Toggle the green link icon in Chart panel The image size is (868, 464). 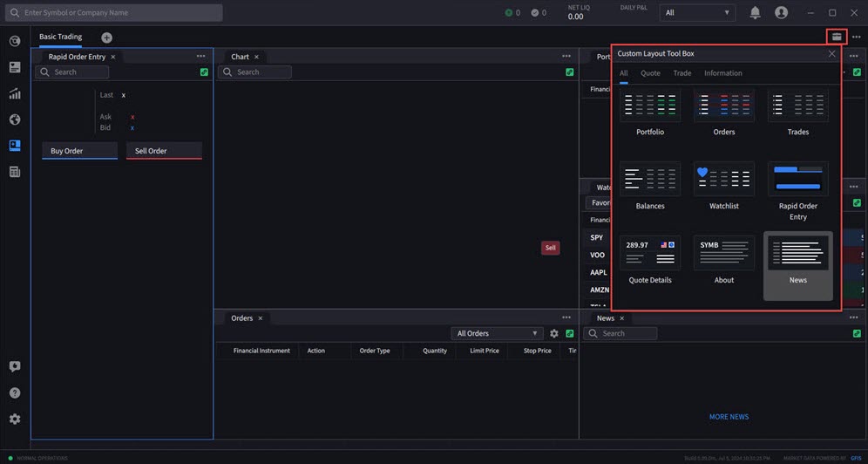[x=569, y=72]
